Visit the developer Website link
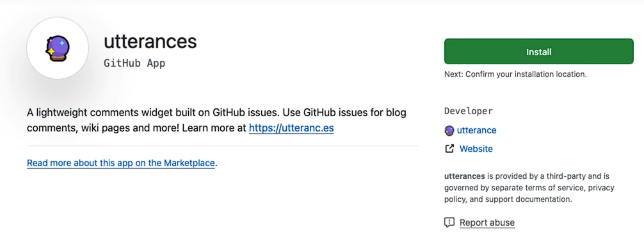The height and width of the screenshot is (252, 644). [x=476, y=149]
